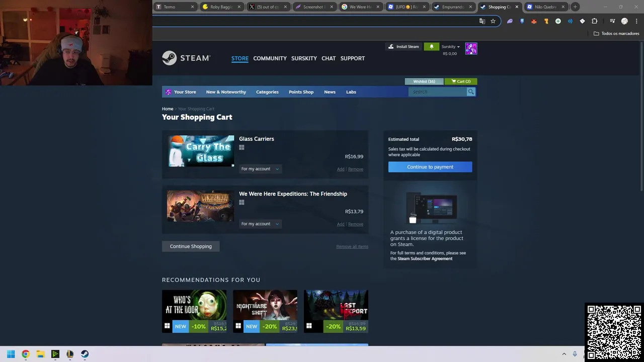Open We Were Here Expeditions thumbnail
Viewport: 644px width, 362px height.
coord(201,206)
